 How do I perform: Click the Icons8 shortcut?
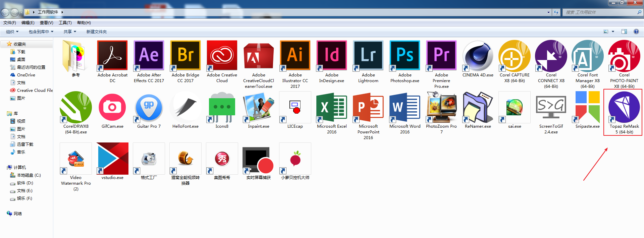[222, 107]
